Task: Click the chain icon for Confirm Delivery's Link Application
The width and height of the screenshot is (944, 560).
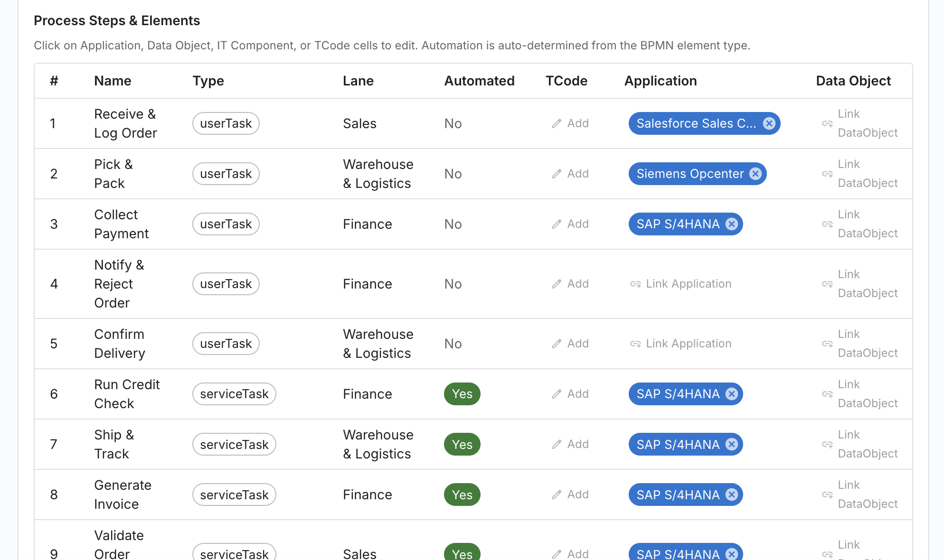Action: click(636, 344)
